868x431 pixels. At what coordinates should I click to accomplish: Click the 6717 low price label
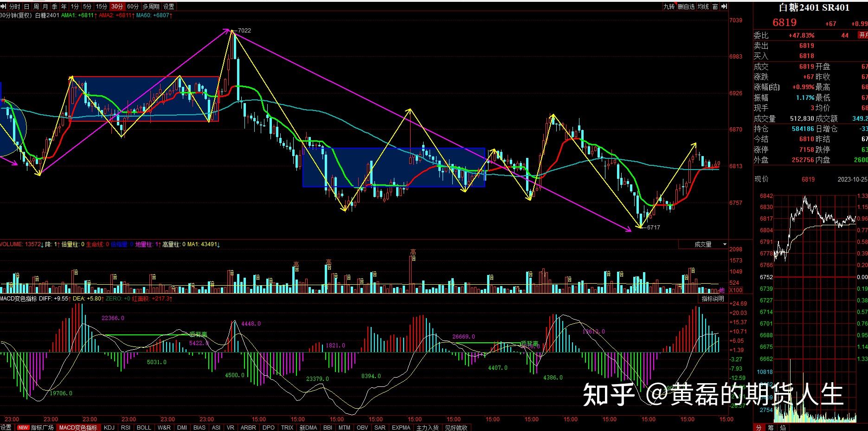point(653,228)
